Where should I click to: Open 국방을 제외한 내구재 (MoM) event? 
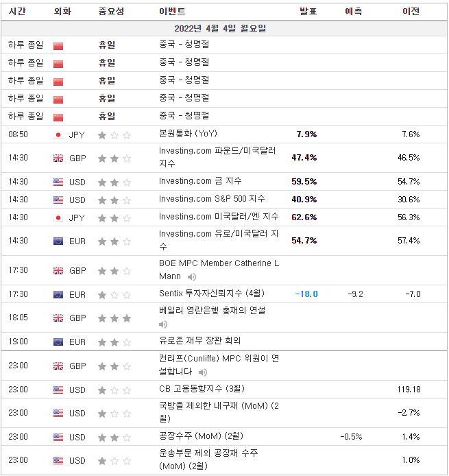[219, 412]
